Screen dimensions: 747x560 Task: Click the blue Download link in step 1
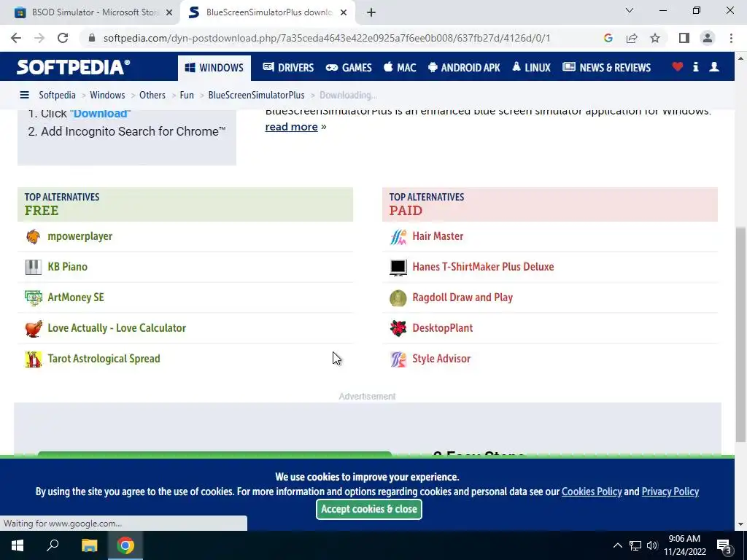click(101, 113)
